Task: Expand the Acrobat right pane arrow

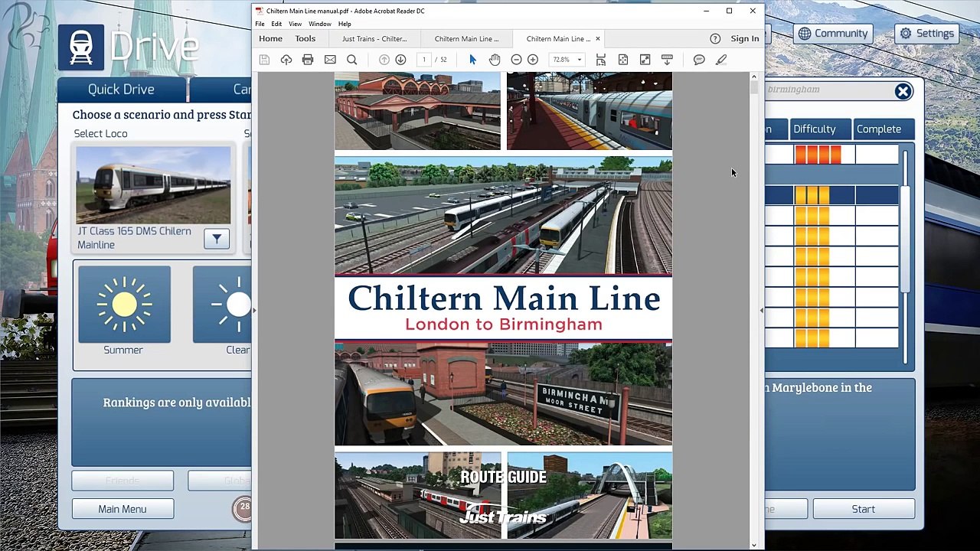Action: pyautogui.click(x=761, y=310)
